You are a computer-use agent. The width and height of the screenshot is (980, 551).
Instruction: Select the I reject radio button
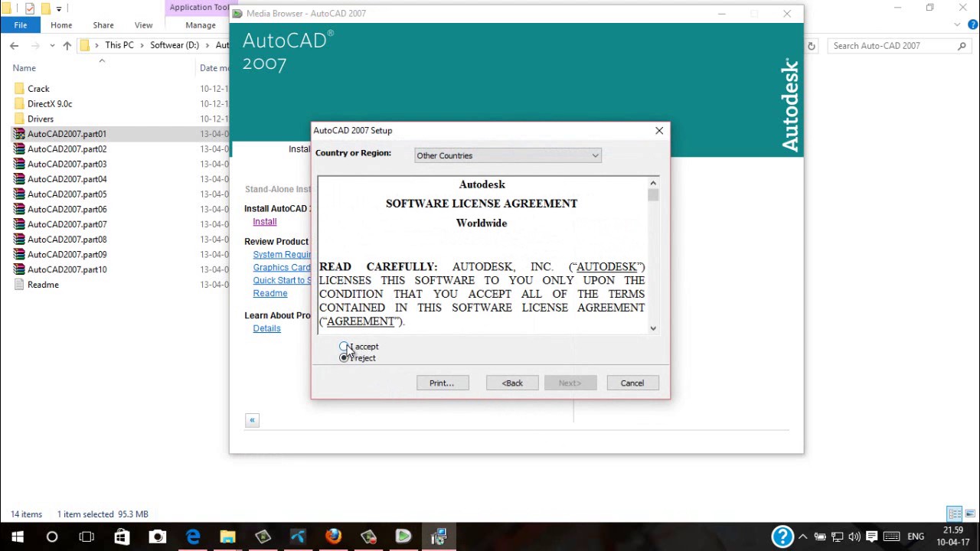click(x=344, y=358)
